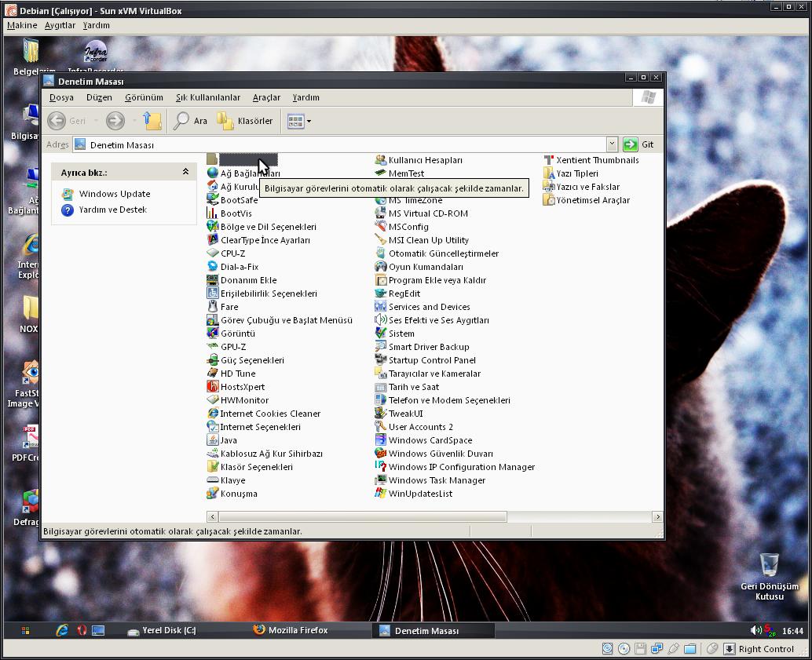Open VirtualBox Aygıtlar menu
The height and width of the screenshot is (660, 812).
60,25
